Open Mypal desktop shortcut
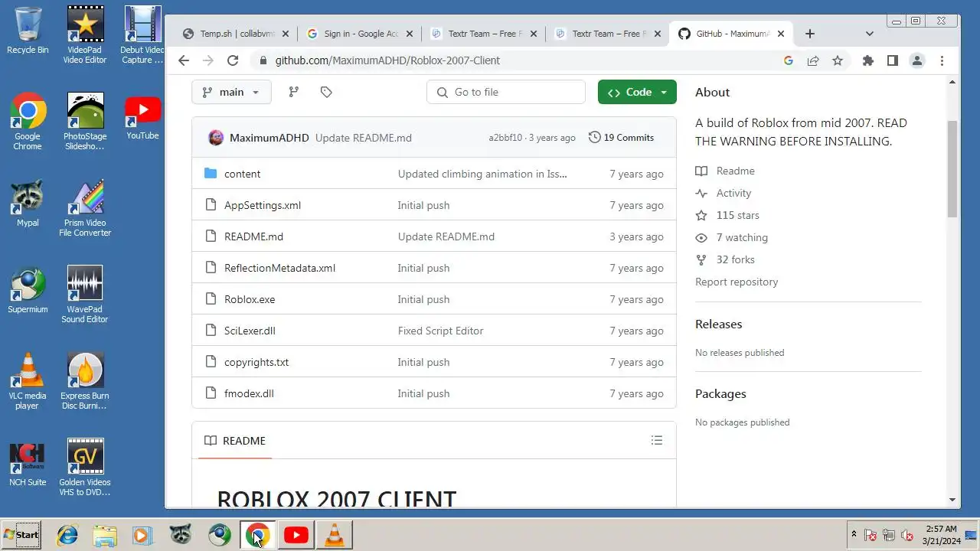 click(28, 204)
